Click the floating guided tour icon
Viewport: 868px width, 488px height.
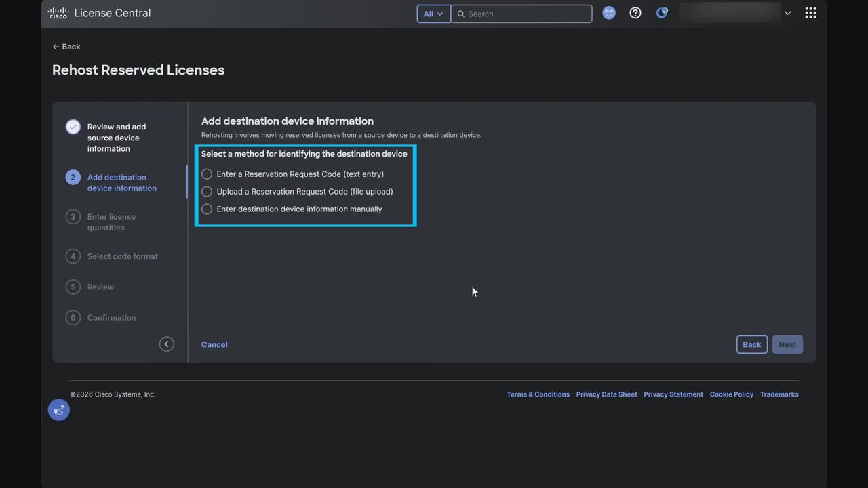[59, 409]
